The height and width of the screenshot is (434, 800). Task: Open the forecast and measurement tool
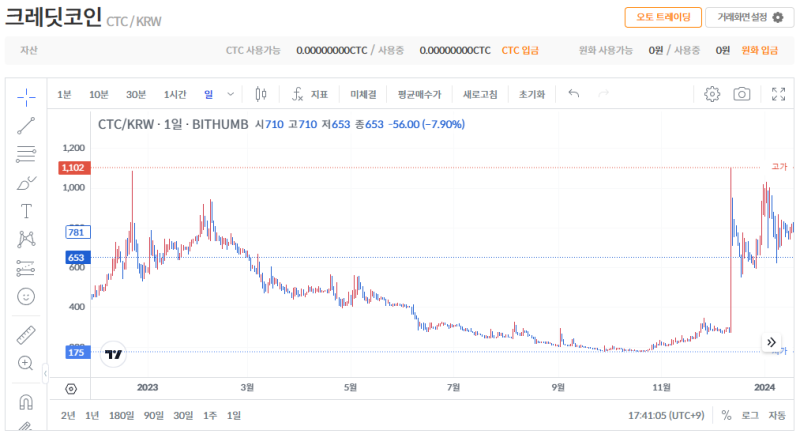click(26, 268)
